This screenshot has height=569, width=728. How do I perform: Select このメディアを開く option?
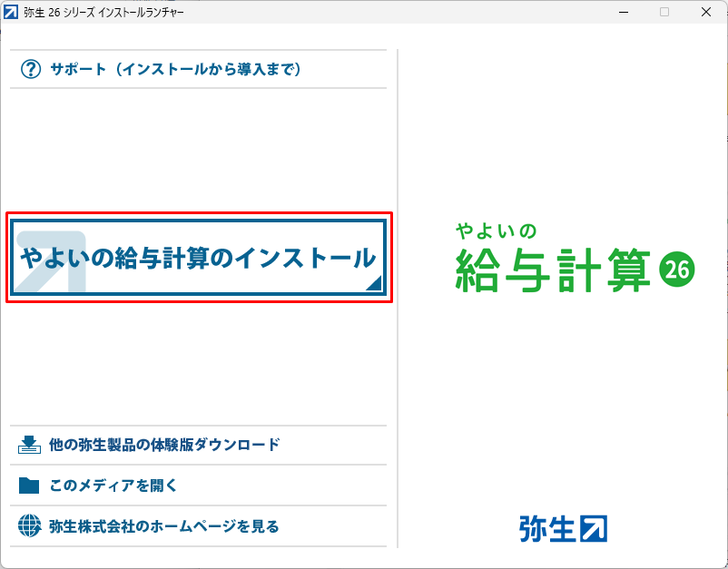pos(113,486)
